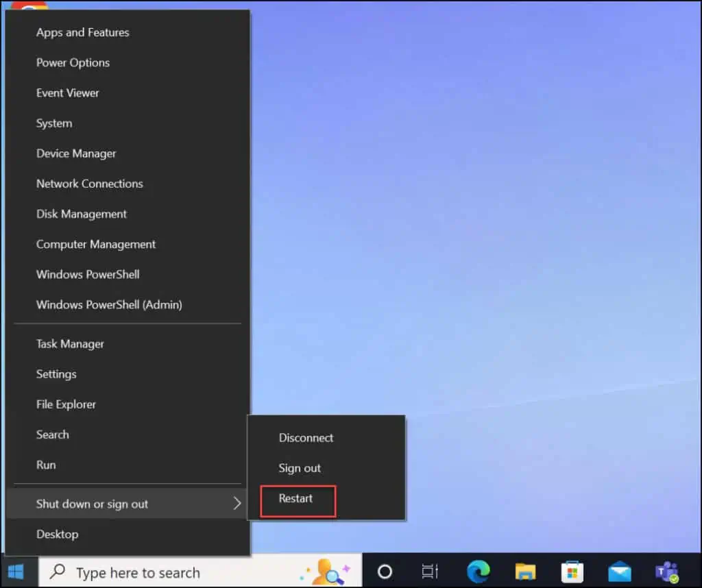Show the Desktop via menu entry
702x588 pixels.
(x=127, y=534)
